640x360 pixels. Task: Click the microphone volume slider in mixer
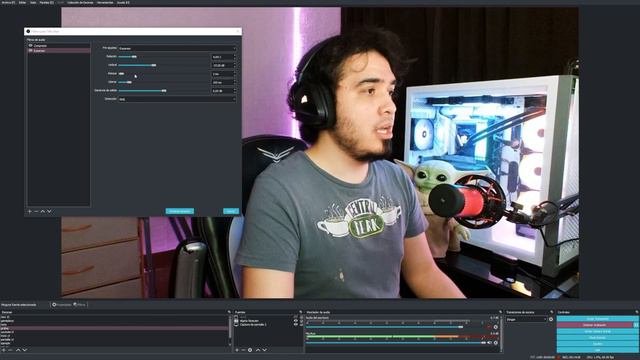click(x=396, y=343)
